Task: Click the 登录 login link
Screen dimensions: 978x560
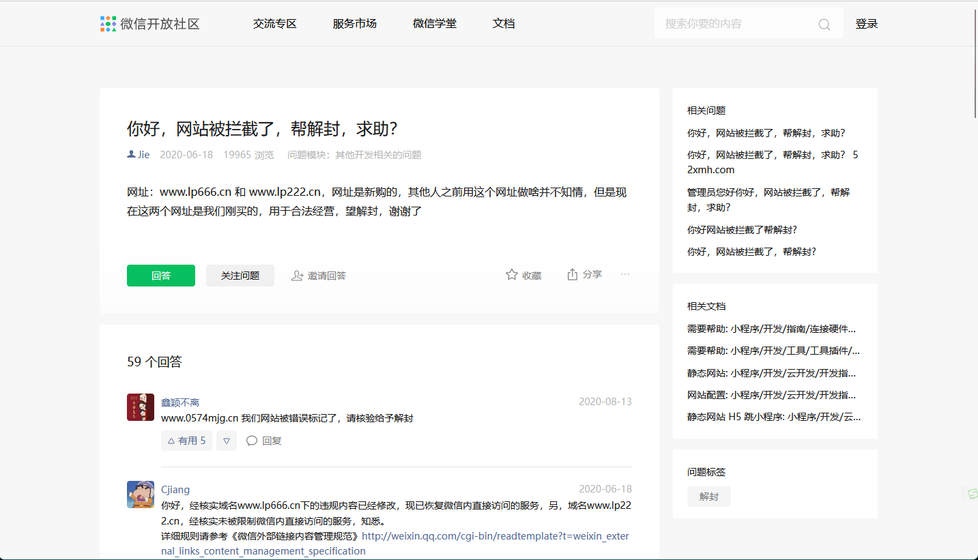Action: (867, 24)
